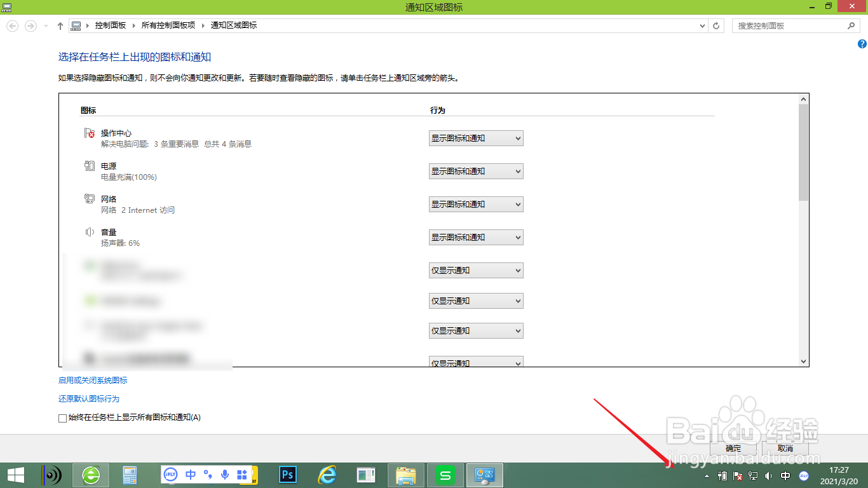868x488 pixels.
Task: Click the iFLY logo on input toolbar
Action: tap(171, 474)
